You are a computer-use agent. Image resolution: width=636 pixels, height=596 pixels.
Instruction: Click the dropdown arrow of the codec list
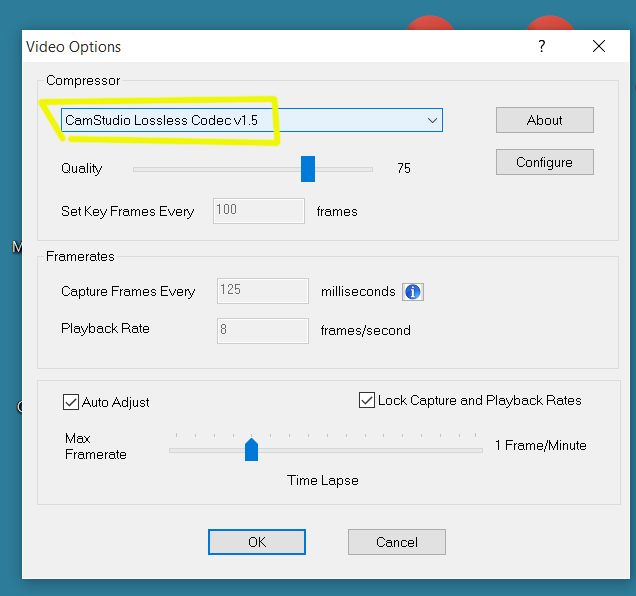click(x=432, y=120)
